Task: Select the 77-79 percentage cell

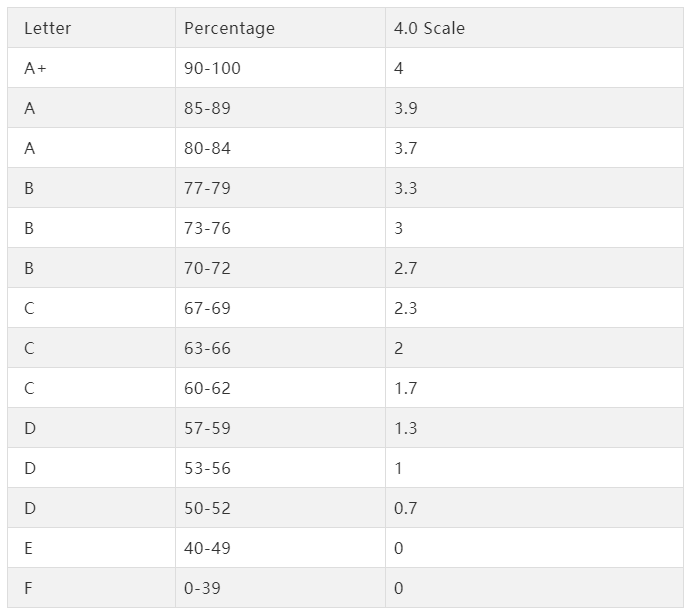Action: tap(207, 188)
